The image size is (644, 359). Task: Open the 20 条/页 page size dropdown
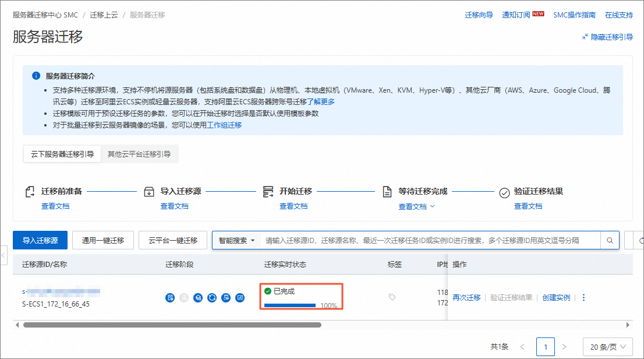608,347
